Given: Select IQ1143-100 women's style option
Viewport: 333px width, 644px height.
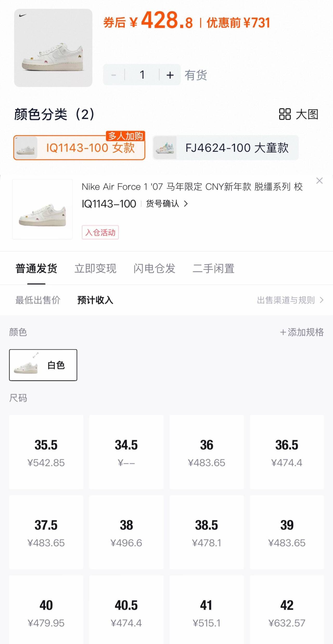Looking at the screenshot, I should click(x=79, y=148).
